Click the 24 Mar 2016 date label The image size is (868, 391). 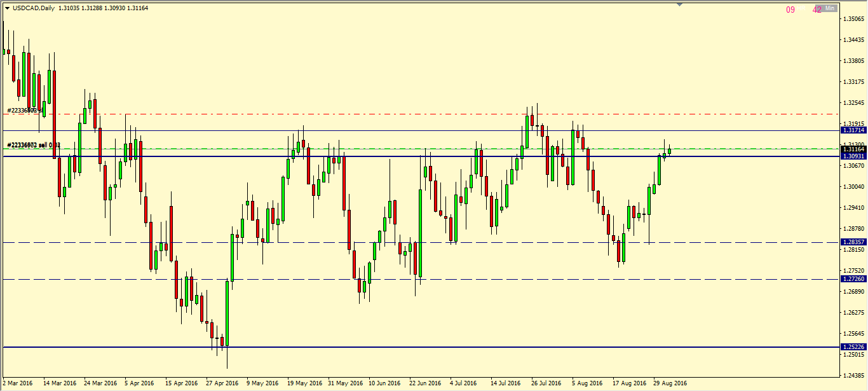pyautogui.click(x=100, y=383)
